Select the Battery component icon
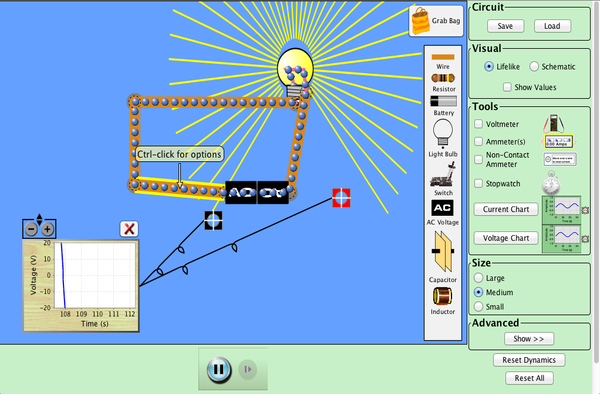The height and width of the screenshot is (394, 600). (x=443, y=101)
